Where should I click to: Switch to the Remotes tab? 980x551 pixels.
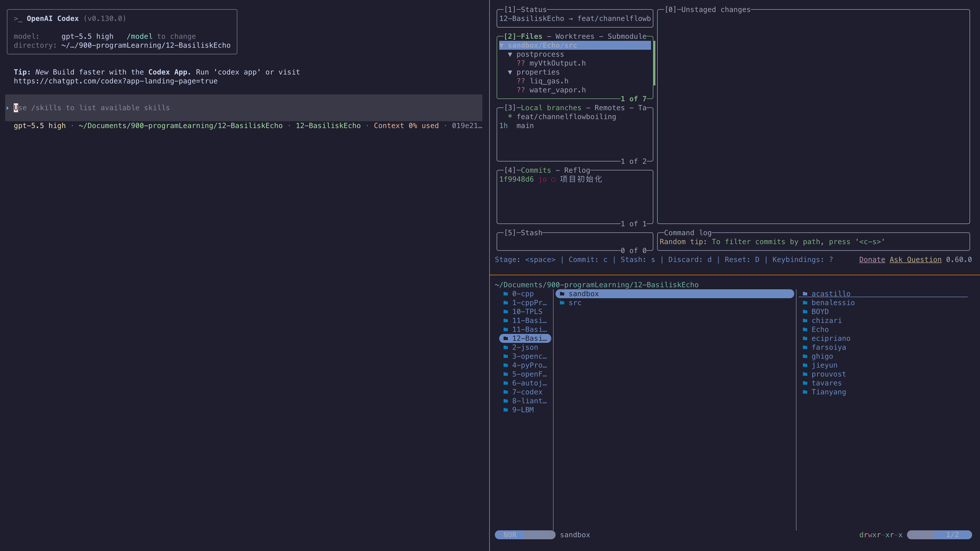(609, 108)
